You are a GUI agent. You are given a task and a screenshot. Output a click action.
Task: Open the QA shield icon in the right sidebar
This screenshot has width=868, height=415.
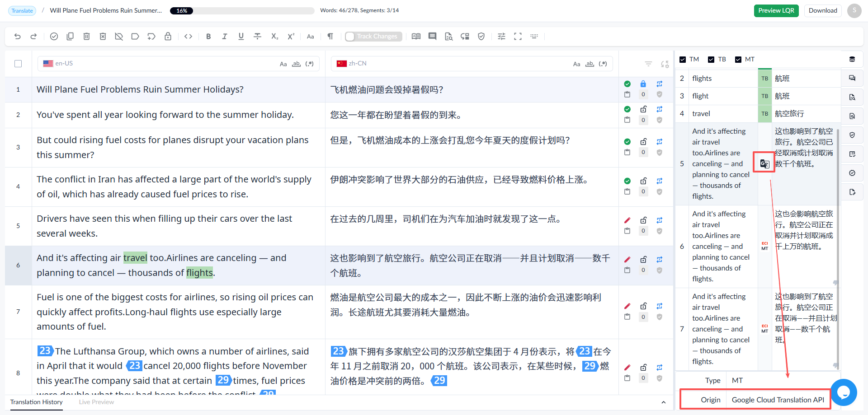852,135
